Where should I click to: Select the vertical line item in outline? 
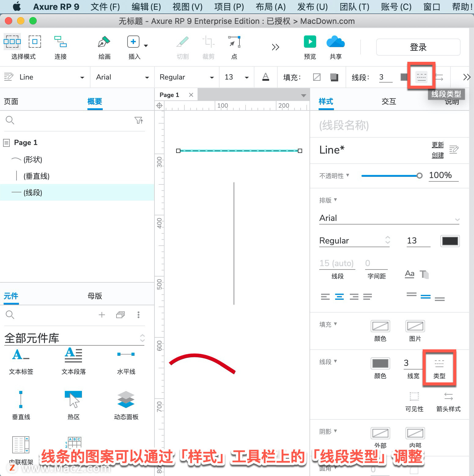(x=36, y=176)
